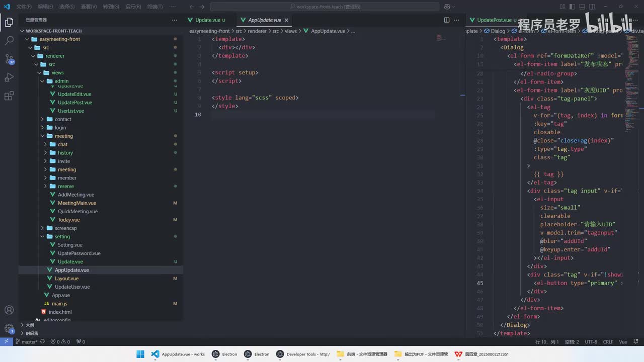Change the UTF-8 encoding in status bar
Image resolution: width=644 pixels, height=362 pixels.
tap(591, 341)
